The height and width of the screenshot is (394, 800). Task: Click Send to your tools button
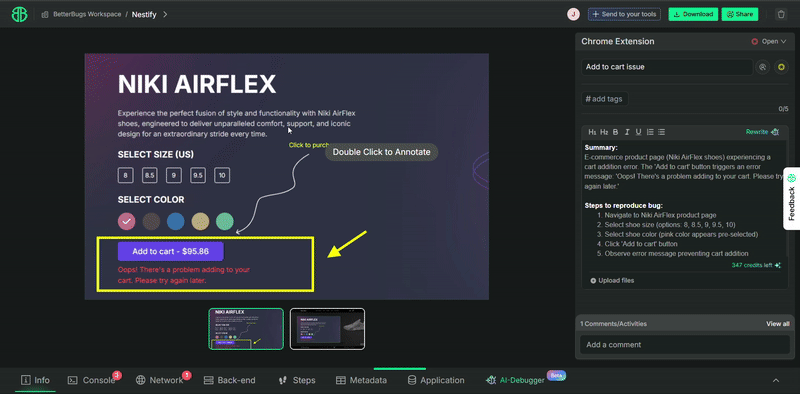(x=624, y=14)
